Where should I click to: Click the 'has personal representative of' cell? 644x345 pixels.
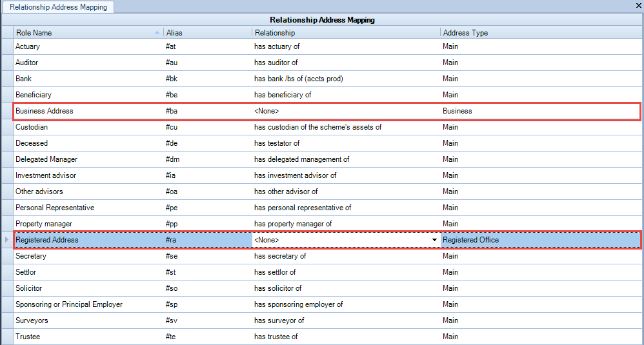(x=346, y=208)
